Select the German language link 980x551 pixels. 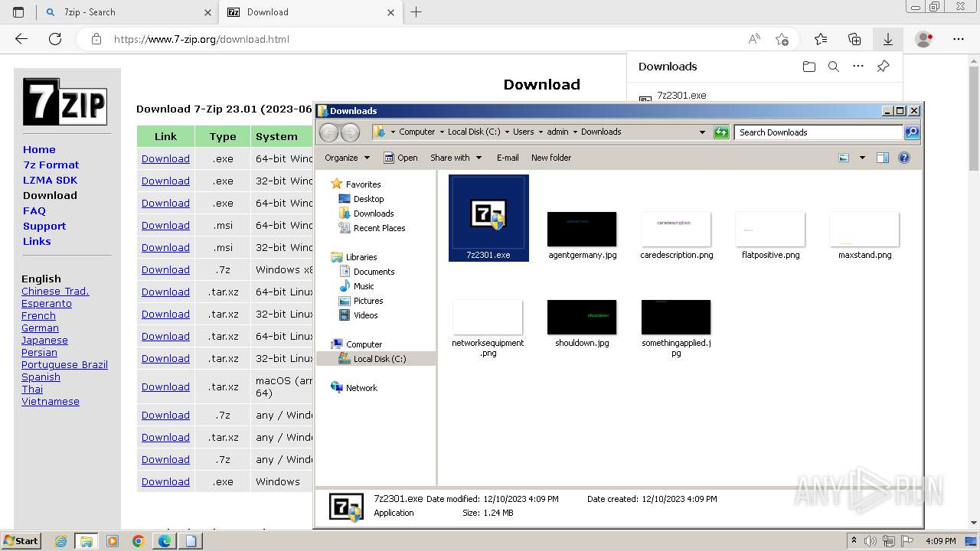tap(40, 328)
